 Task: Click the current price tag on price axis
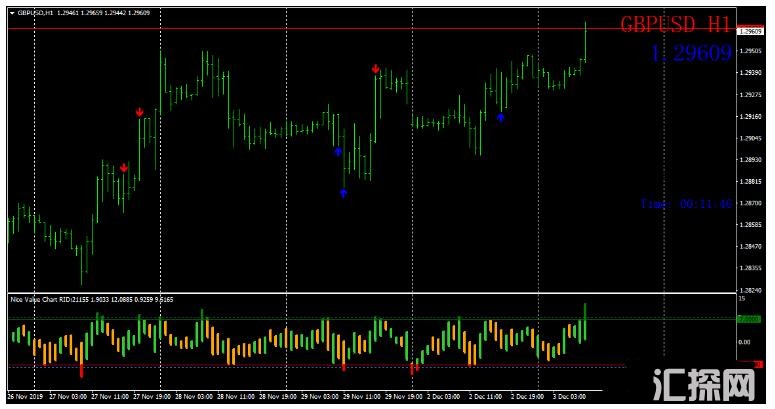click(x=750, y=31)
